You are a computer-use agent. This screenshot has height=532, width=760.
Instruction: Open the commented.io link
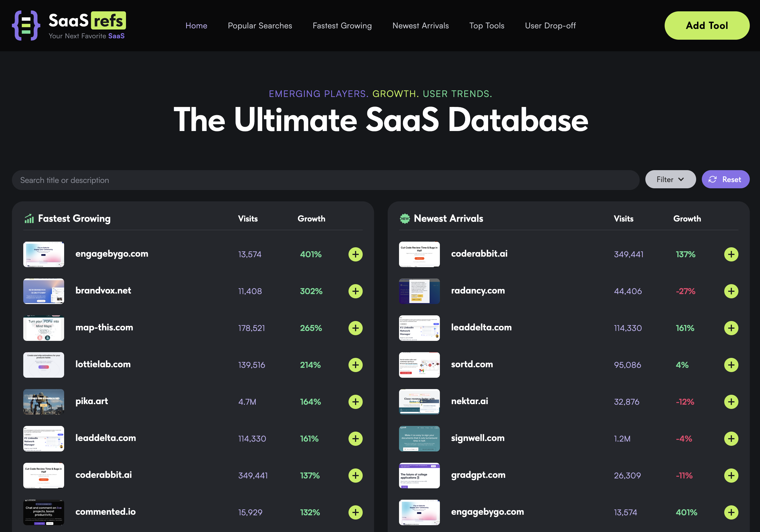[106, 512]
